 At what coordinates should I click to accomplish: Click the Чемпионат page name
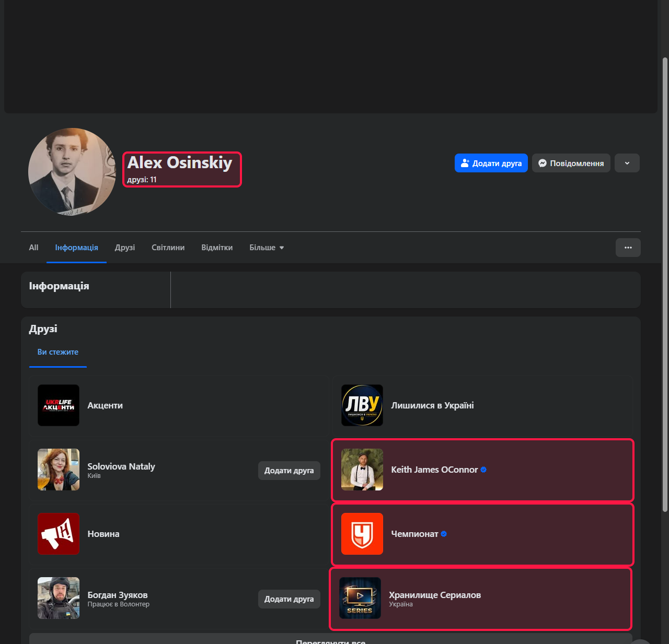(x=414, y=534)
